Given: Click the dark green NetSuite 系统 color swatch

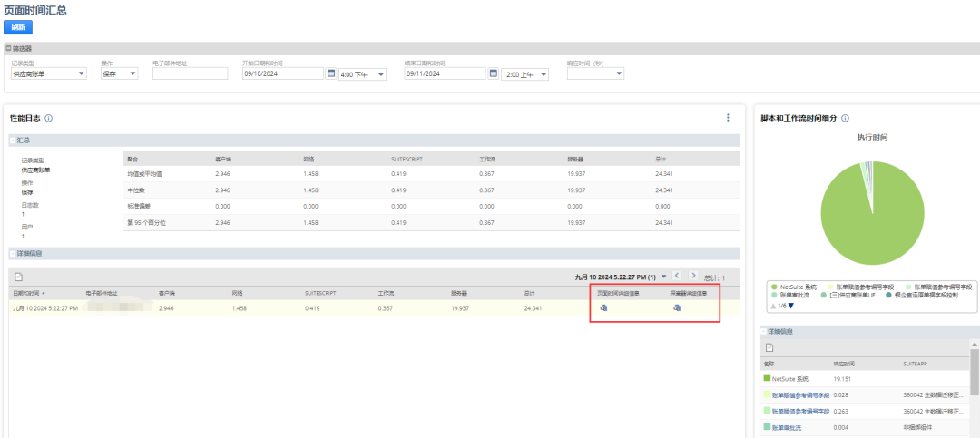Looking at the screenshot, I should (767, 378).
